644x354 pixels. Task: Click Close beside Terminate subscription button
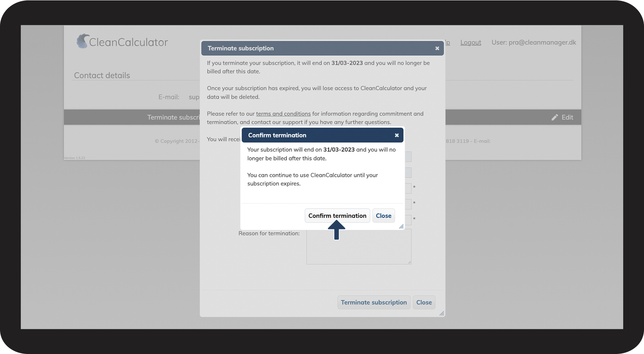[x=424, y=303]
